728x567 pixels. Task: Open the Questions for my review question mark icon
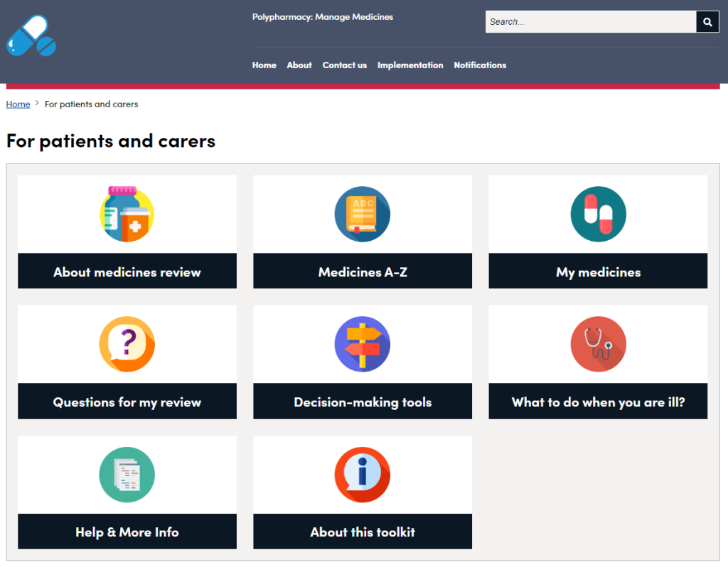127,344
